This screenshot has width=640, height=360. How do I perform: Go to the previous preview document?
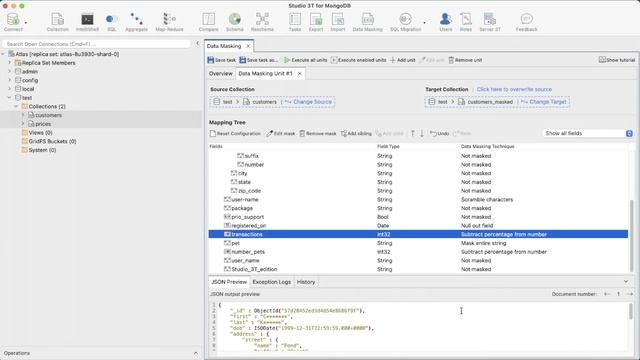click(x=607, y=294)
